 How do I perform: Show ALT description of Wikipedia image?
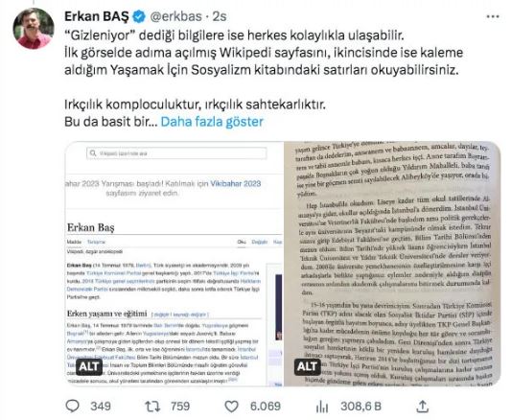coord(89,366)
